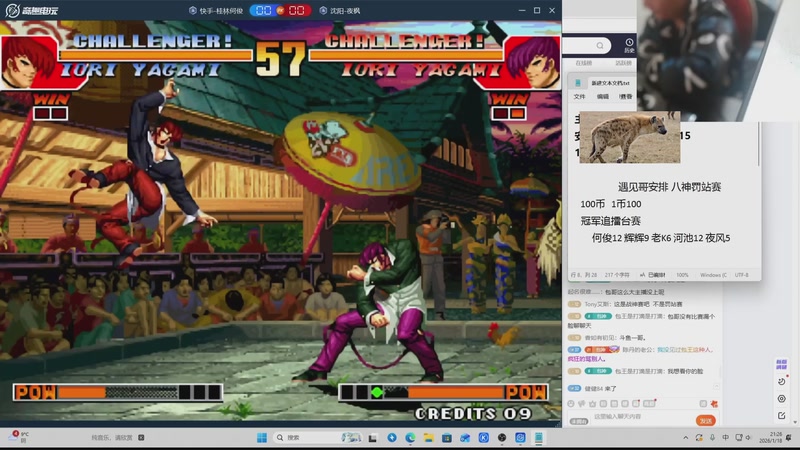Click the weather widget on the taskbar
The image size is (800, 450).
18,437
